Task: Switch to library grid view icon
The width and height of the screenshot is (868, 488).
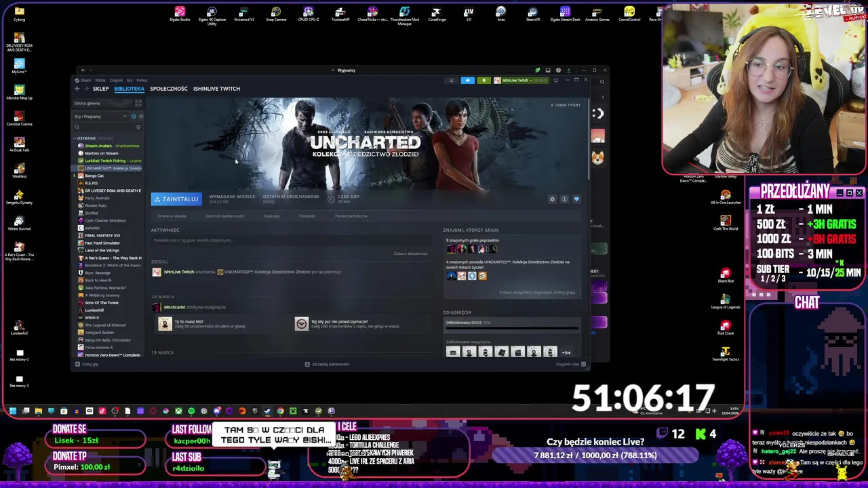Action: 138,103
